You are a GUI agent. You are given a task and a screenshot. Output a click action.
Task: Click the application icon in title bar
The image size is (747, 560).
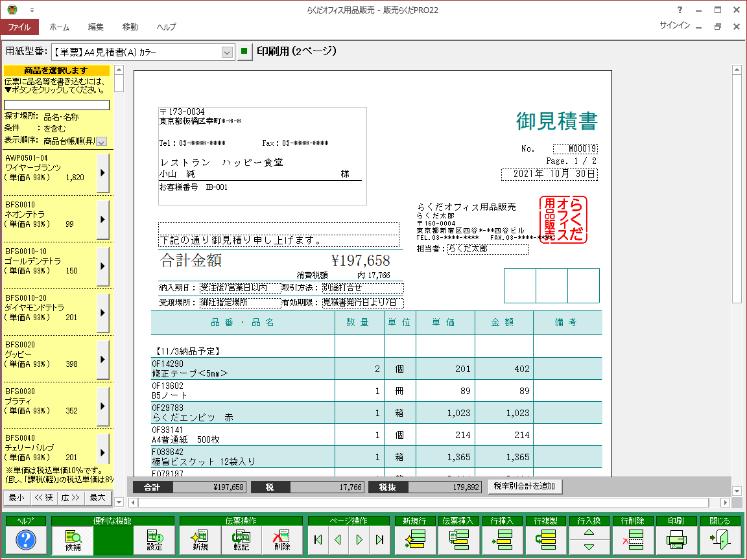(12, 10)
